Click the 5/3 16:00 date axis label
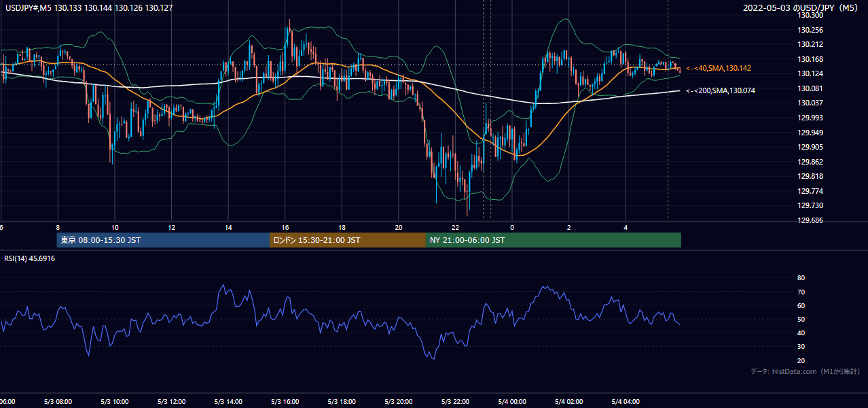The height and width of the screenshot is (408, 868). click(x=285, y=401)
